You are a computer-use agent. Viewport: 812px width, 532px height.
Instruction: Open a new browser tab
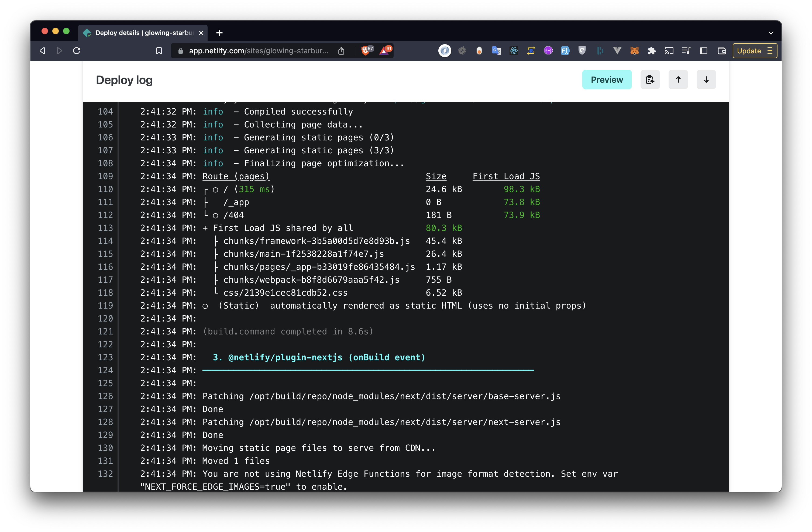[x=219, y=33]
